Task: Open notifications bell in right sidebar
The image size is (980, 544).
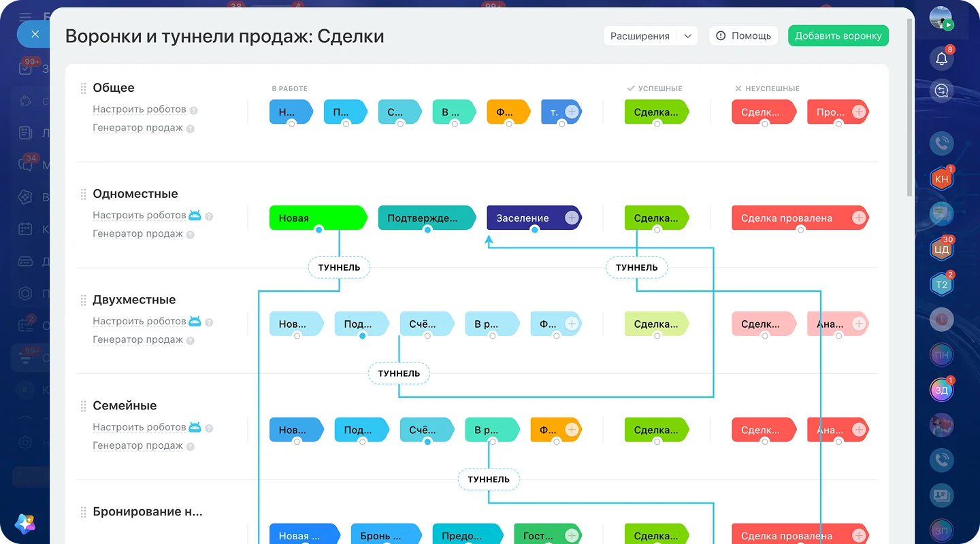Action: (x=942, y=59)
